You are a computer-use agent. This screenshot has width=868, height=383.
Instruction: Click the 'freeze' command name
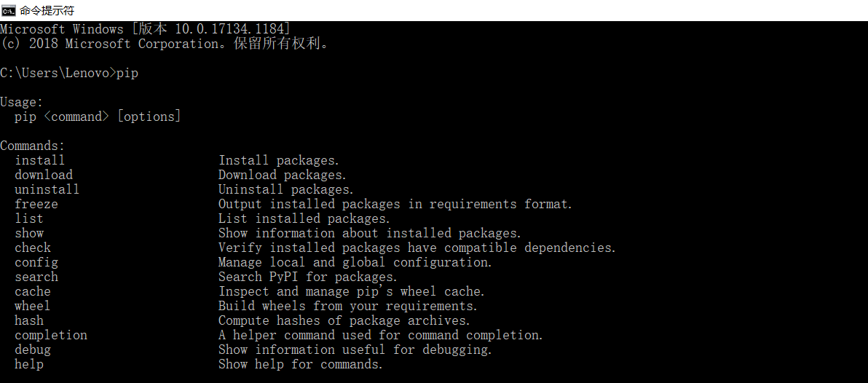[36, 204]
